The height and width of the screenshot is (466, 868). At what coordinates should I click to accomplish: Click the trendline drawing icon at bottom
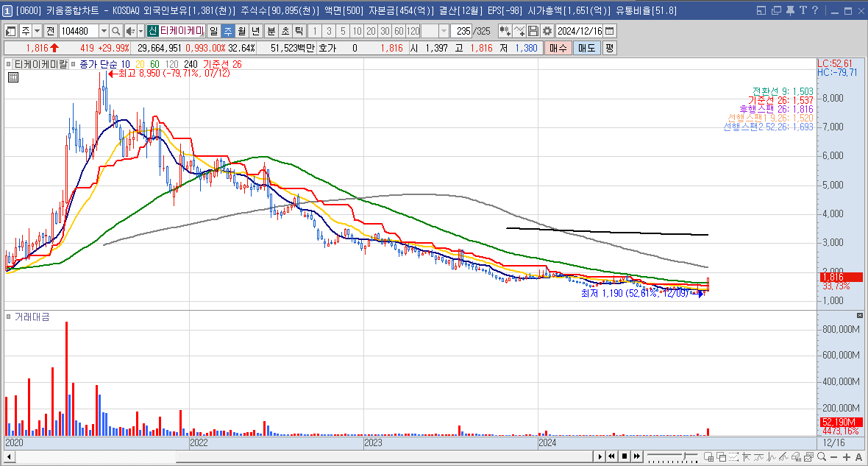(x=784, y=456)
